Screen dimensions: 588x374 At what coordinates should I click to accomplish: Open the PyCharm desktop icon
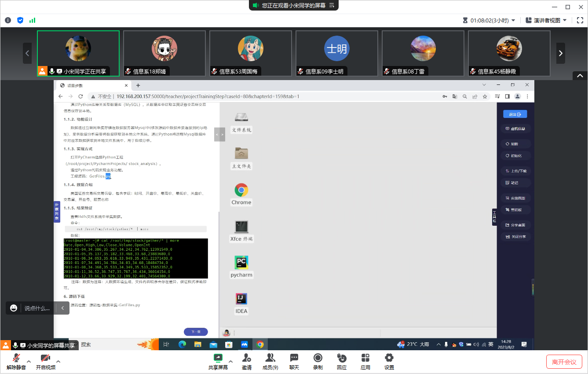click(241, 263)
